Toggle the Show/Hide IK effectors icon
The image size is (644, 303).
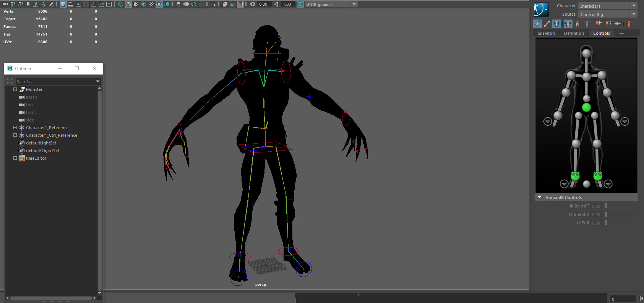tap(537, 24)
